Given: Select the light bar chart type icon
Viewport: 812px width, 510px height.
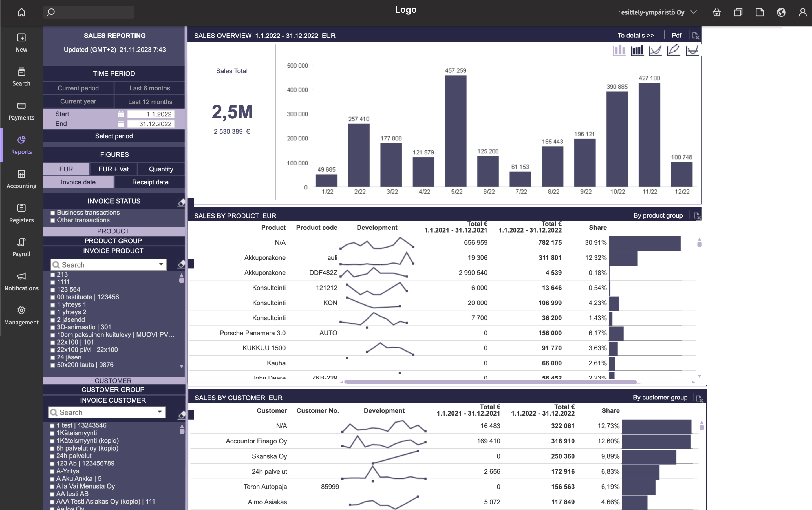Looking at the screenshot, I should pyautogui.click(x=619, y=50).
